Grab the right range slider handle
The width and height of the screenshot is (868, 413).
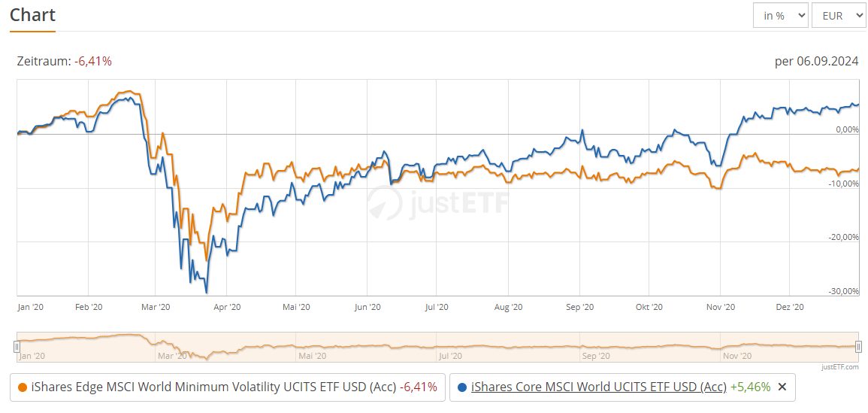click(x=858, y=347)
